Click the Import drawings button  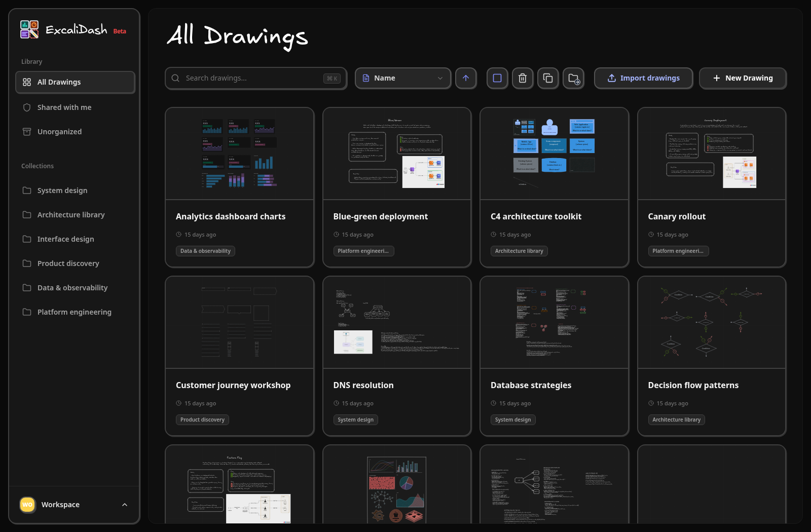click(644, 78)
